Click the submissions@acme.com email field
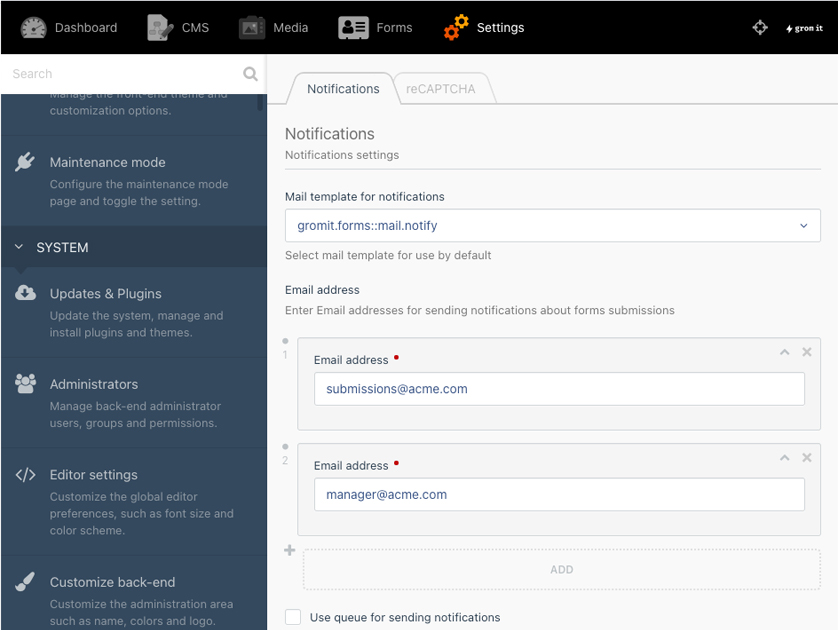838x630 pixels. (559, 389)
